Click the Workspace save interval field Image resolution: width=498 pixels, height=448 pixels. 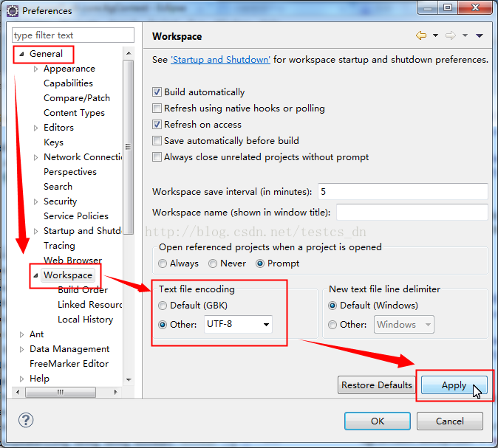coord(402,191)
